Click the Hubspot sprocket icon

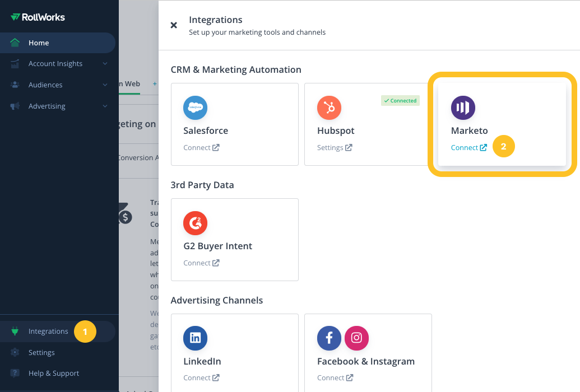point(329,108)
